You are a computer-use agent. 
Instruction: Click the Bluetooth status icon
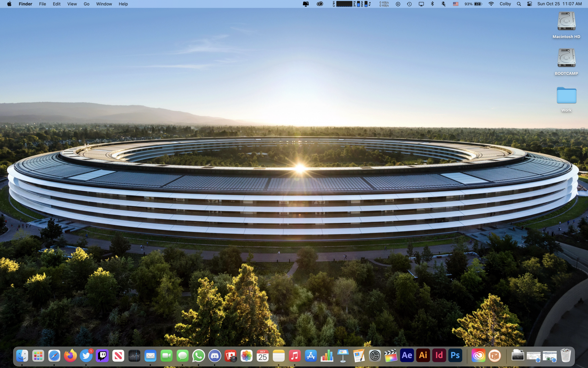(x=432, y=4)
